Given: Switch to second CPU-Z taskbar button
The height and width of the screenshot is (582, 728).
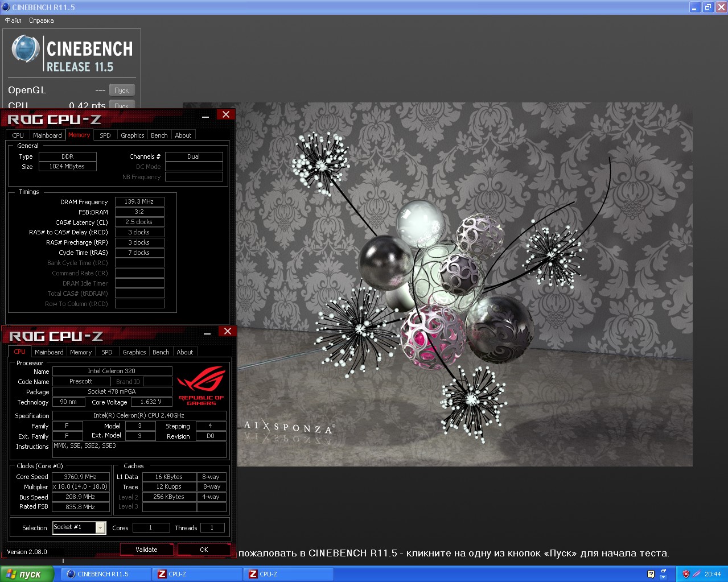Looking at the screenshot, I should (x=289, y=574).
